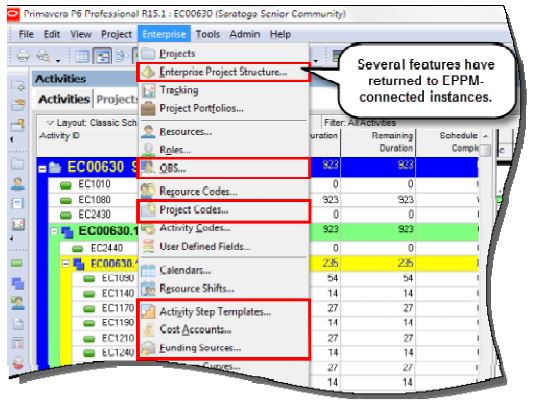
Task: Open Calendars dialog
Action: click(224, 270)
